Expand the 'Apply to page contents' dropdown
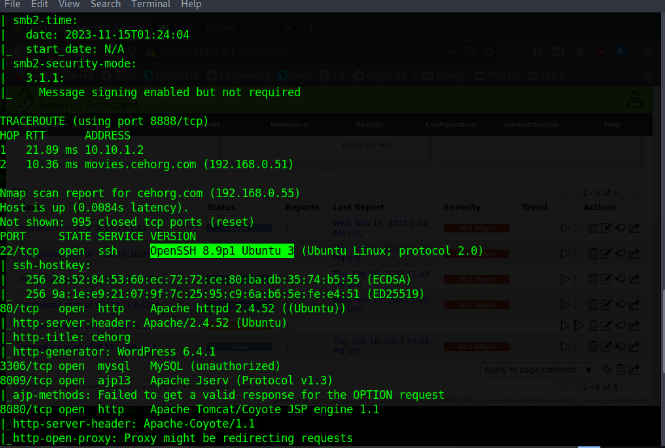Viewport: 665px width, 448px height. [538, 371]
